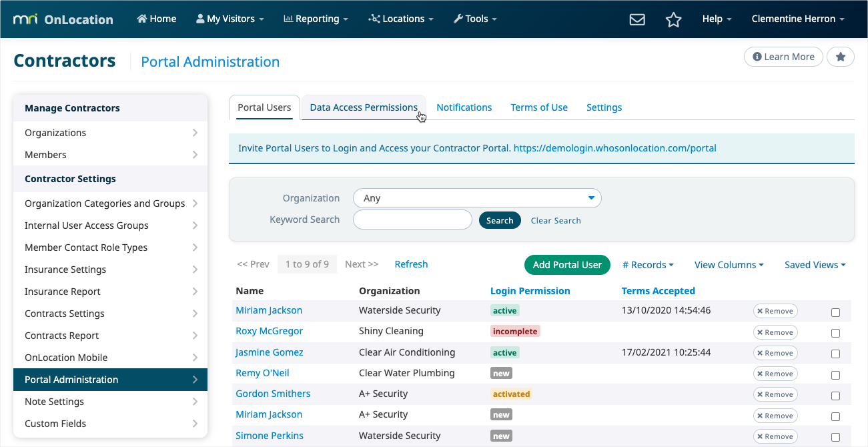868x447 pixels.
Task: Remove Jasmine Gomez portal user
Action: (775, 353)
